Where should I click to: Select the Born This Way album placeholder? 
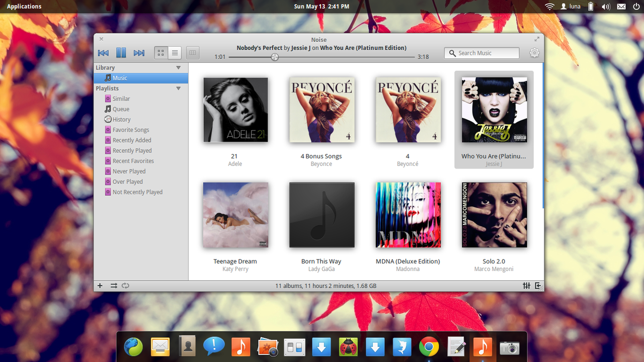(322, 215)
